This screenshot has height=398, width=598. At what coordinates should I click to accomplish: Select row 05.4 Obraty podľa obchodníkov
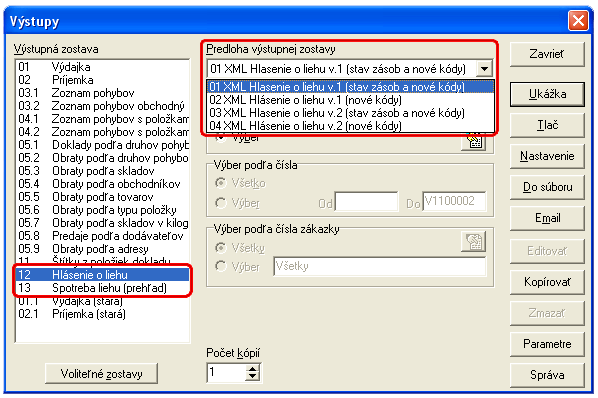click(103, 184)
